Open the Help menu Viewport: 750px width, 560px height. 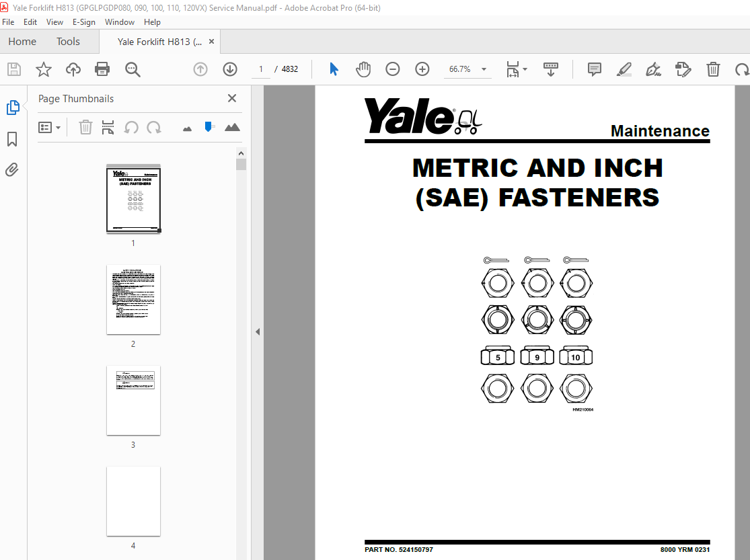(152, 22)
